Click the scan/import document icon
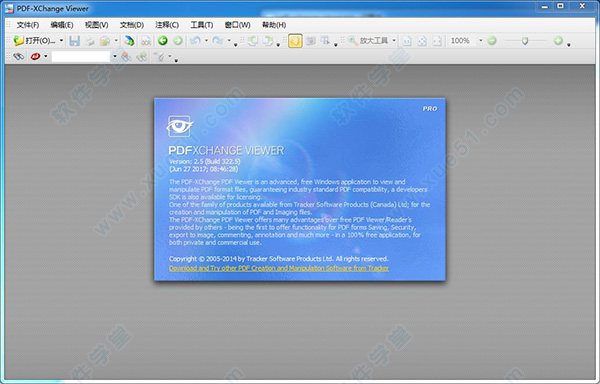This screenshot has height=384, width=600. tap(129, 41)
